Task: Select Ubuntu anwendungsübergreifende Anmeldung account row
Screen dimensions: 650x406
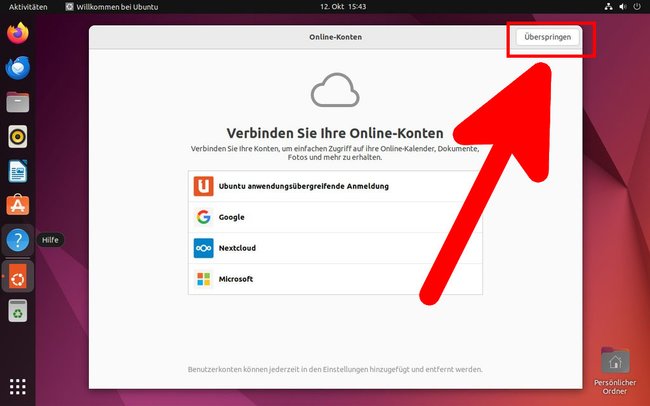Action: pos(335,186)
